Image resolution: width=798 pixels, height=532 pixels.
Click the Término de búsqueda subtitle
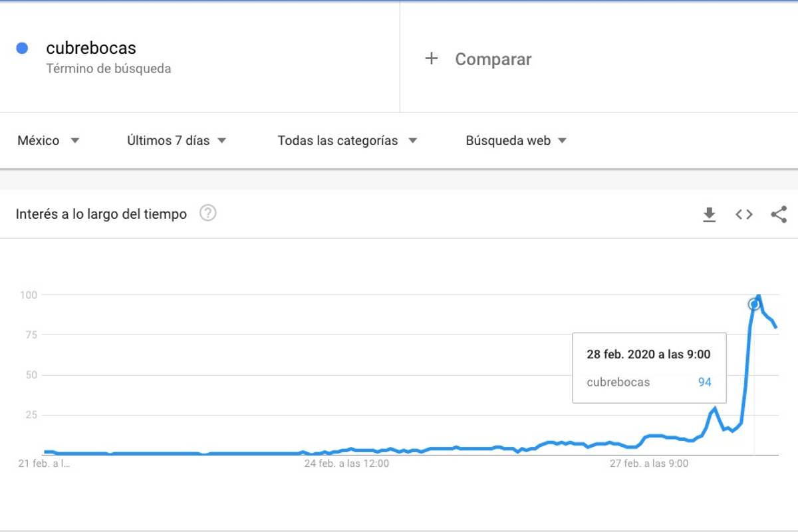[x=108, y=68]
